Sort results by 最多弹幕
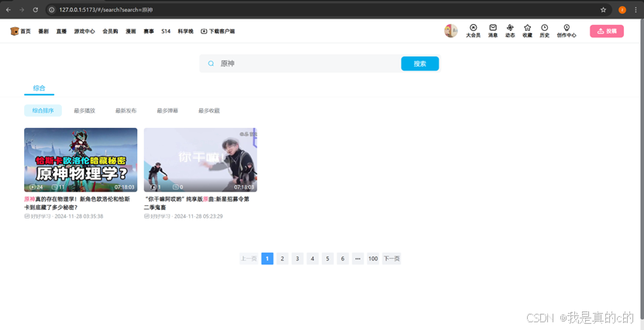 [167, 111]
